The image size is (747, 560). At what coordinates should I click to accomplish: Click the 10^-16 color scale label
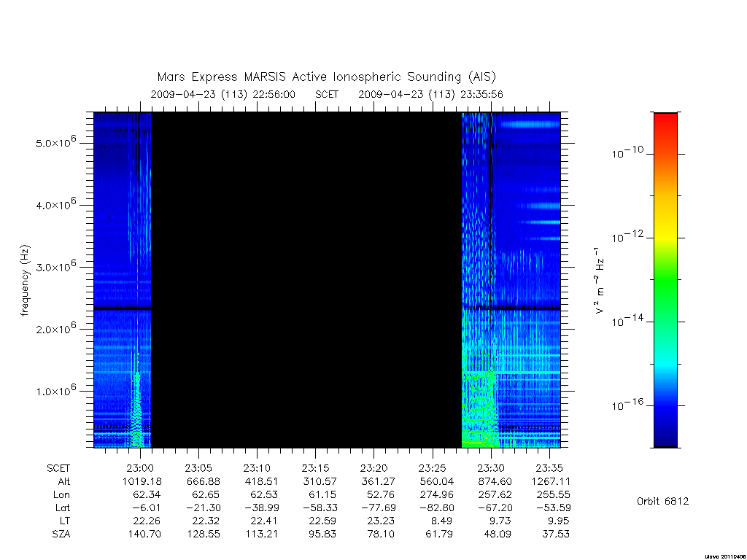tap(627, 404)
